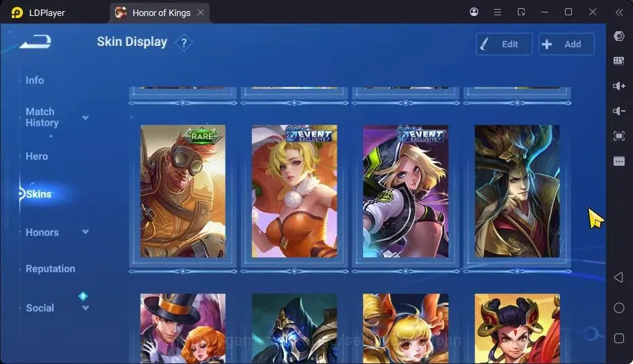Decrease volume with speaker minus icon
633x364 pixels.
tap(619, 111)
